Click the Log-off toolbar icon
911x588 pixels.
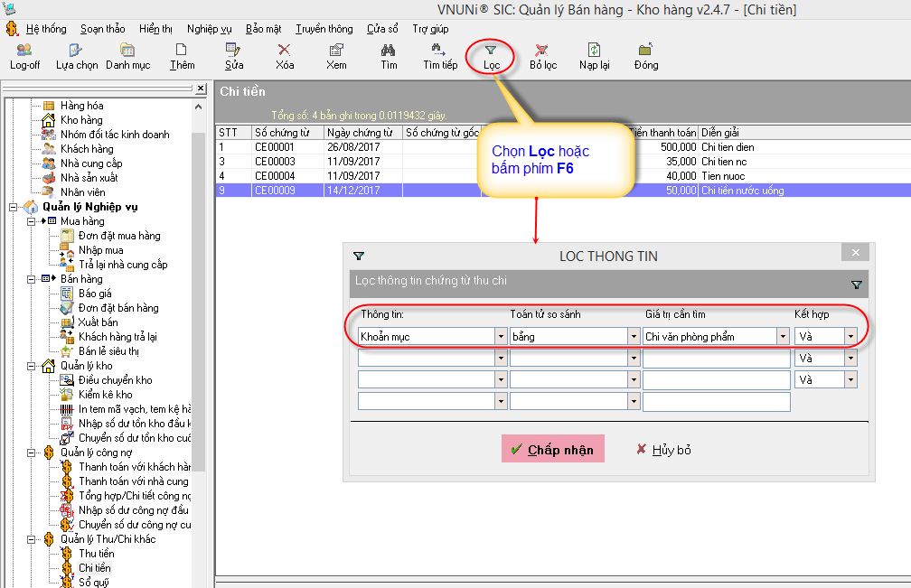(24, 56)
